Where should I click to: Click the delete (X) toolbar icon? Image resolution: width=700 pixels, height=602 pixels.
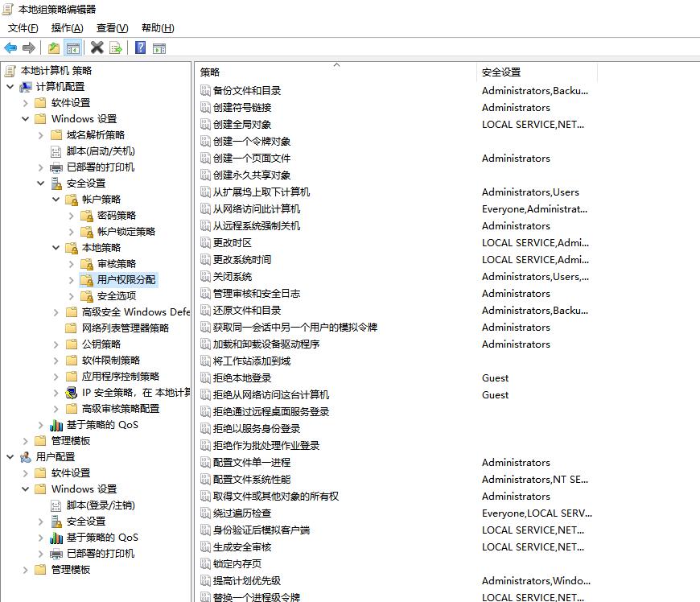coord(97,47)
